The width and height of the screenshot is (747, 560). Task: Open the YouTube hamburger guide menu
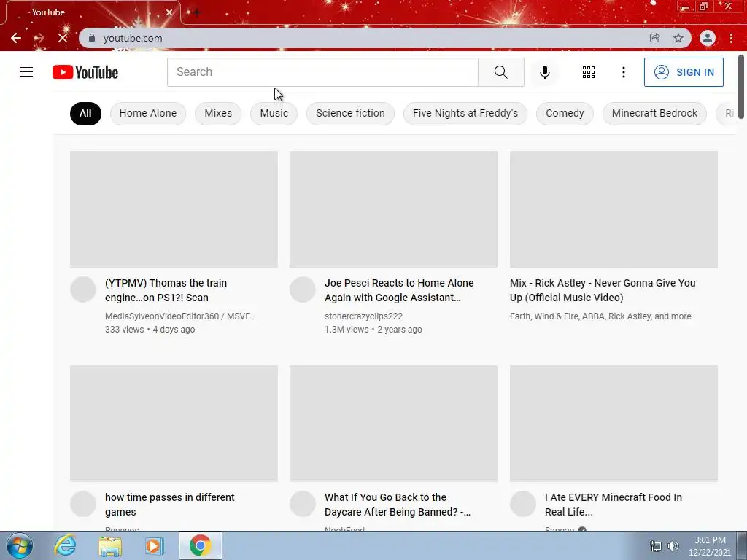click(x=26, y=72)
